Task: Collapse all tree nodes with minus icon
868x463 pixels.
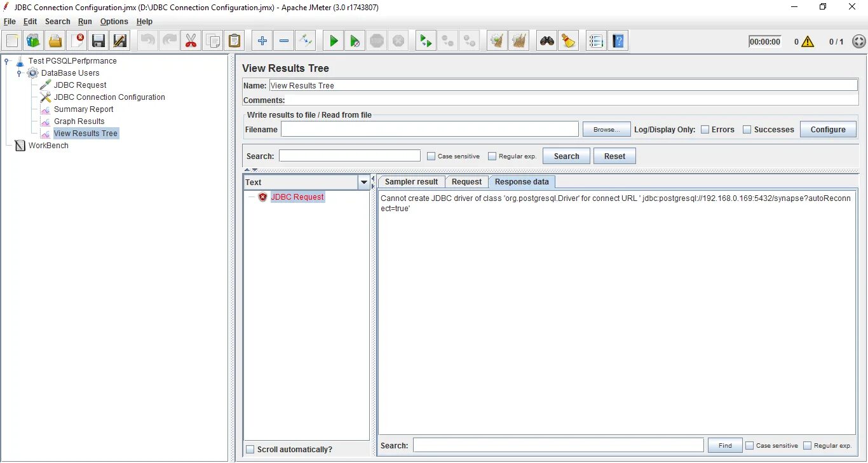Action: pyautogui.click(x=284, y=41)
